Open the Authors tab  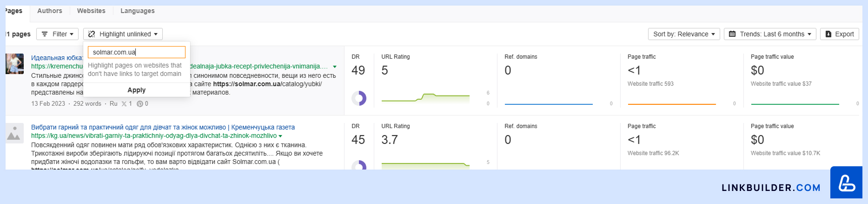pyautogui.click(x=50, y=11)
